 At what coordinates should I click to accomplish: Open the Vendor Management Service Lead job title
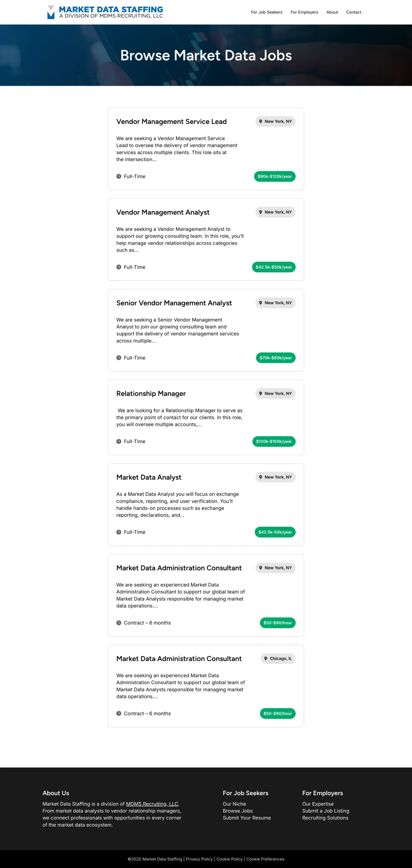click(171, 122)
